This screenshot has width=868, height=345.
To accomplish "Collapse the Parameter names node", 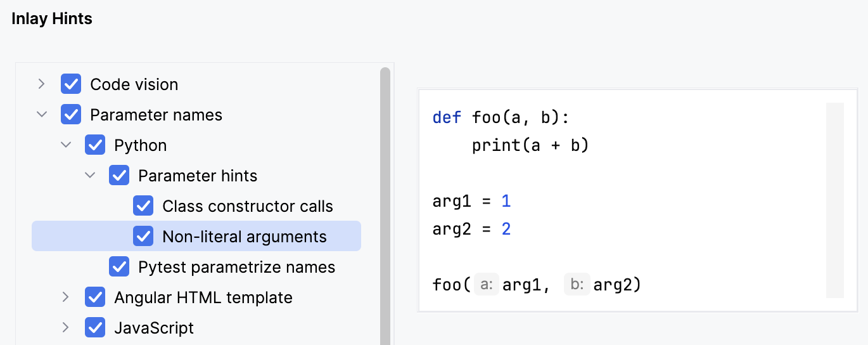I will pos(42,115).
